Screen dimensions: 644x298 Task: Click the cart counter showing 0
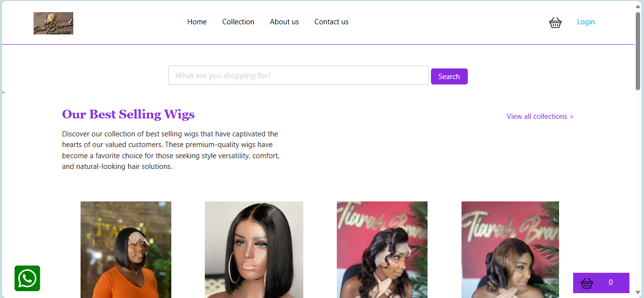tap(610, 282)
